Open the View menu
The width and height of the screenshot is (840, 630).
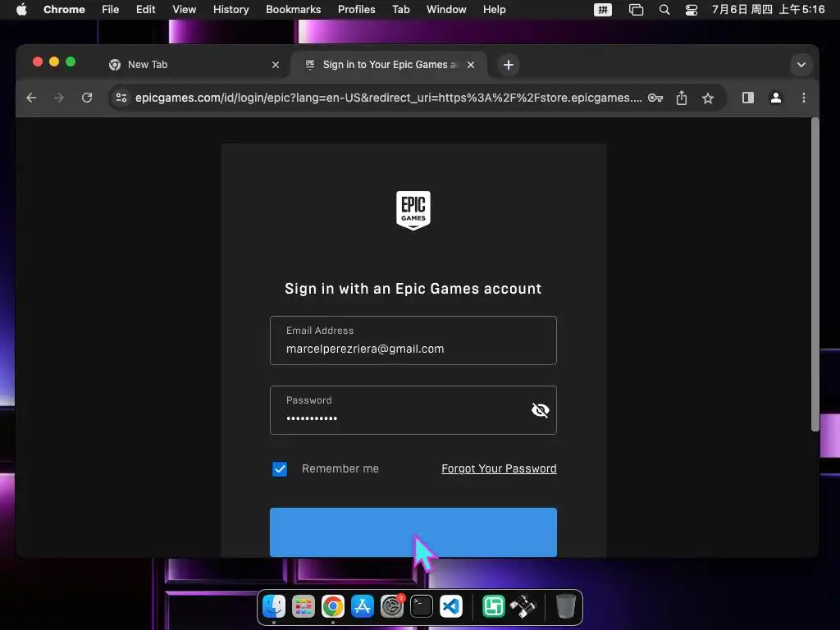coord(185,10)
